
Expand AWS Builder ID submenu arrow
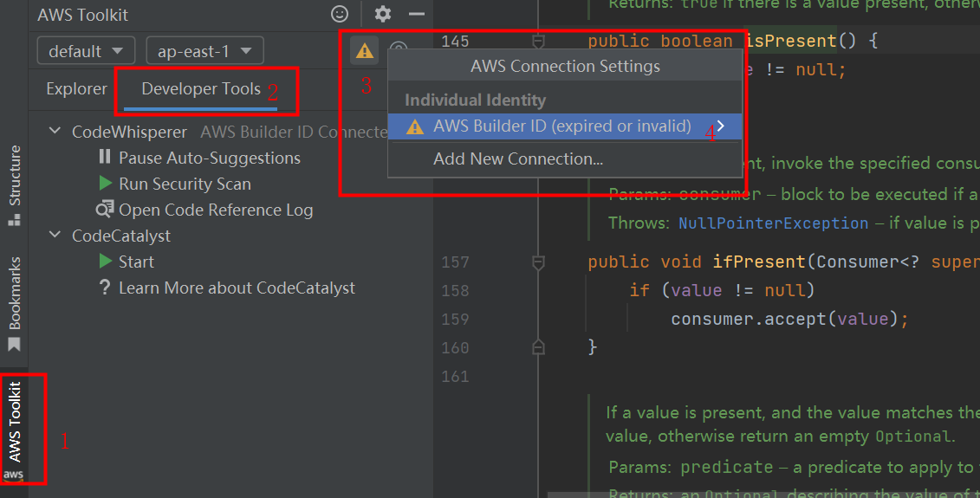721,126
